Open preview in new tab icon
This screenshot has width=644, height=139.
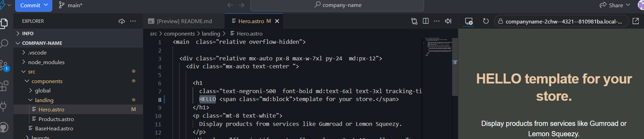click(x=635, y=21)
